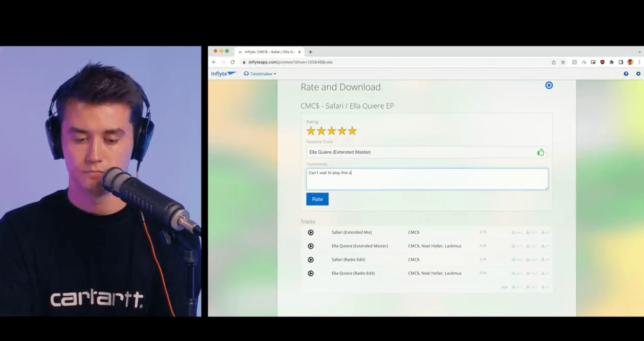Open the Chrome profile avatar

pyautogui.click(x=630, y=62)
